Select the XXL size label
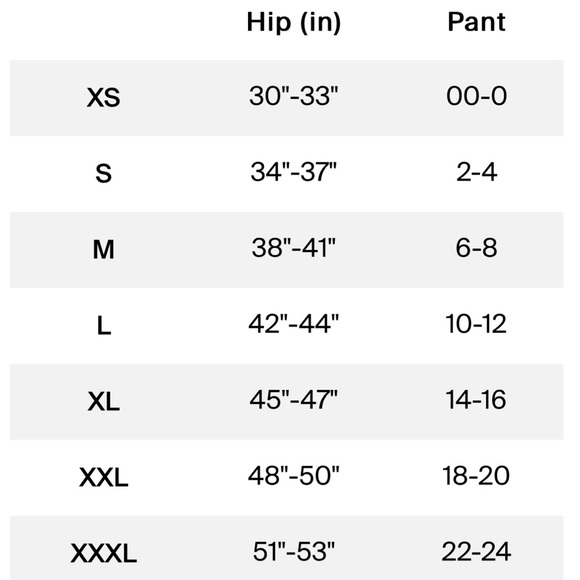 tap(104, 477)
